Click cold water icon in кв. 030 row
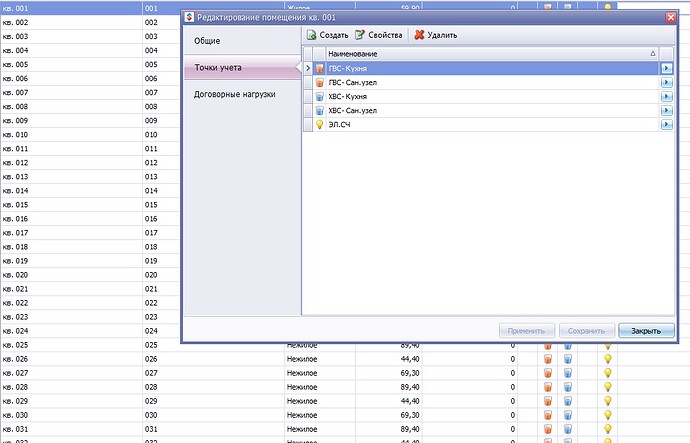Viewport: 690px width, 443px height. coord(568,415)
